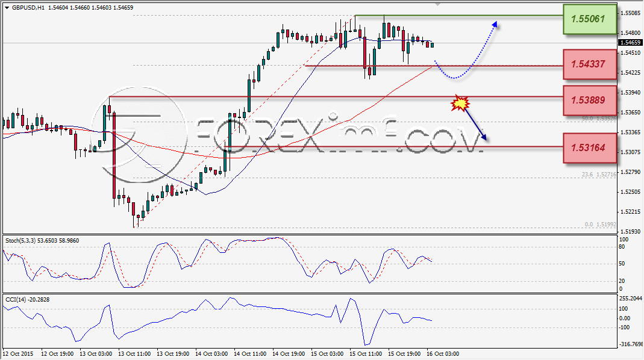Click the current price tag 1.54659

[x=630, y=43]
